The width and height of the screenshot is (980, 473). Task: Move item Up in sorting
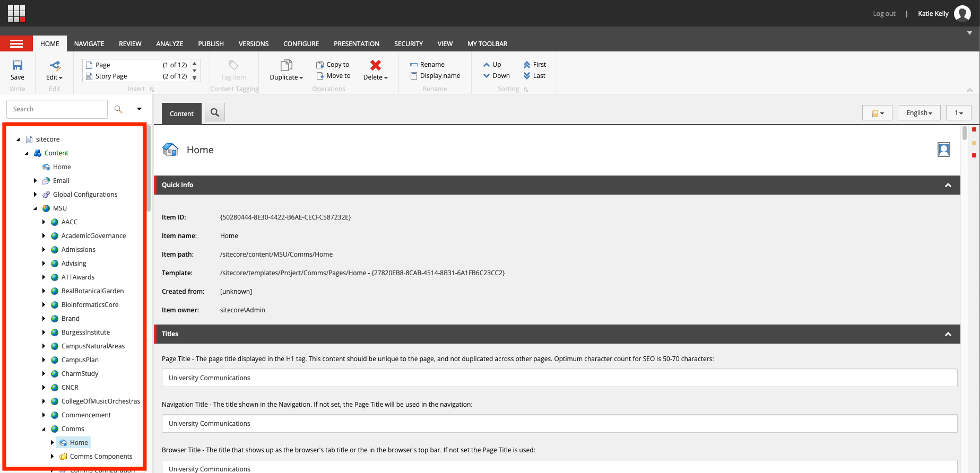pos(492,65)
